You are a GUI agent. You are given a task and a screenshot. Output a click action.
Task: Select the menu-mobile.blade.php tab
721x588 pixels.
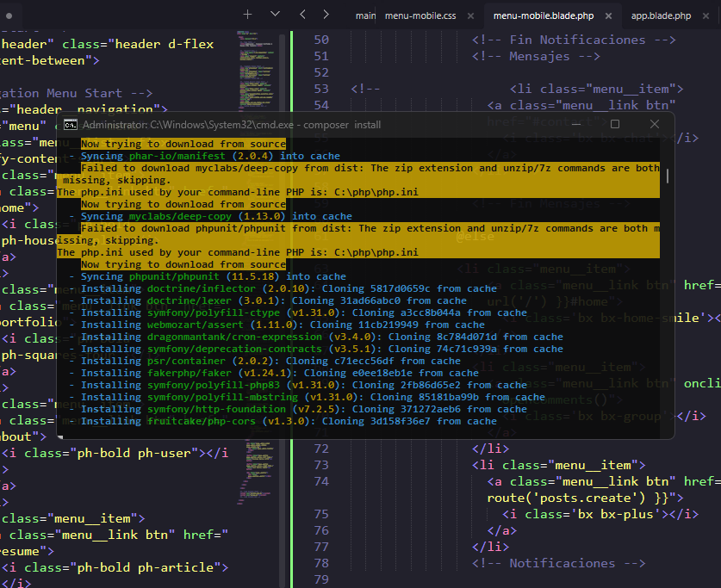click(544, 15)
